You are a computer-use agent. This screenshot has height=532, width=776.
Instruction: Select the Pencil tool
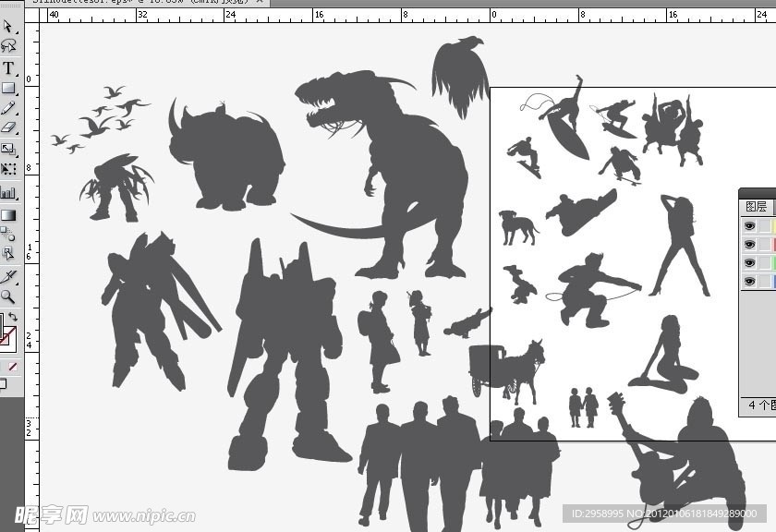tap(8, 109)
